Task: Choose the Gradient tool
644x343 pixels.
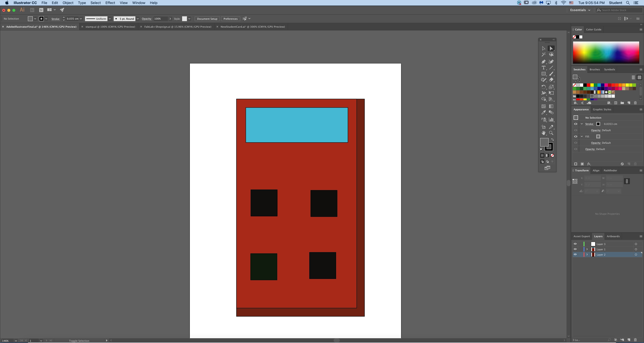Action: pyautogui.click(x=551, y=106)
